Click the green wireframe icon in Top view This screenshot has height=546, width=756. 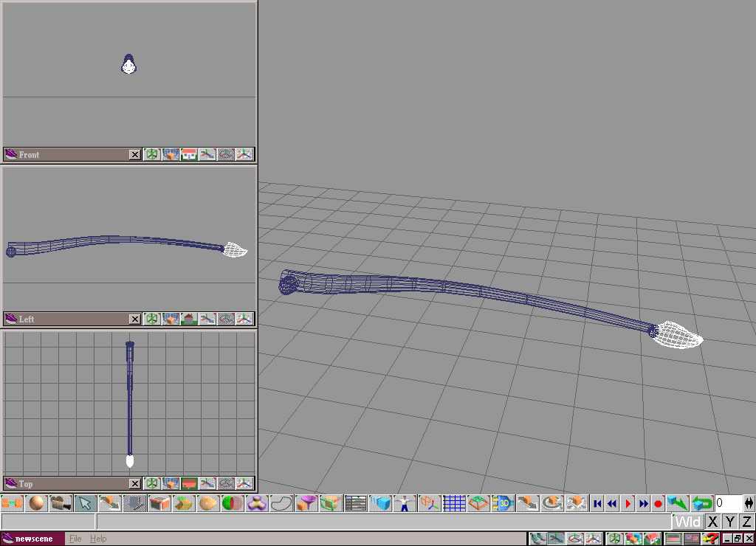(x=152, y=483)
